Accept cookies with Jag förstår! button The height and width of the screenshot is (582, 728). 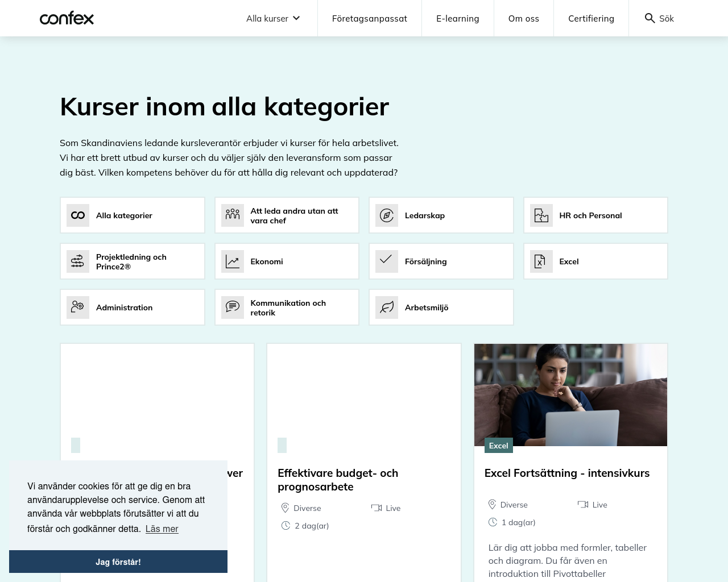(118, 562)
